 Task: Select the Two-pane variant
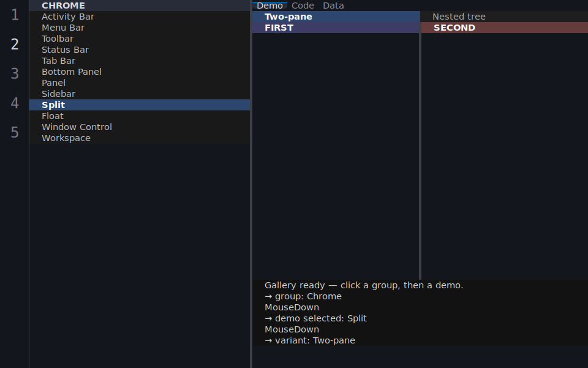336,17
